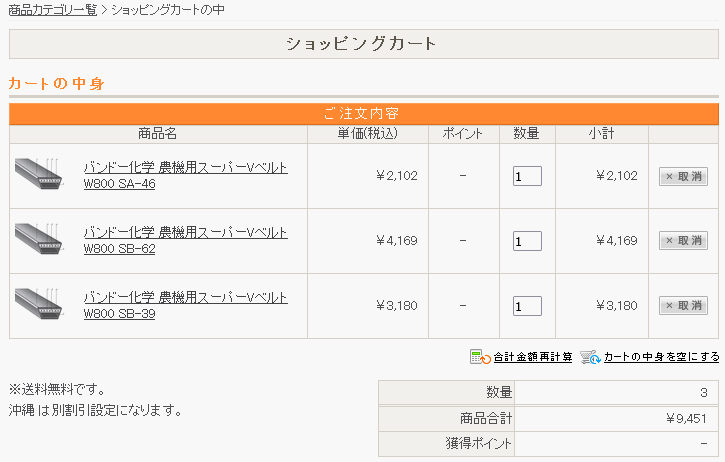This screenshot has width=725, height=462.
Task: Click the 商品合計 total amount cell
Action: [x=616, y=418]
